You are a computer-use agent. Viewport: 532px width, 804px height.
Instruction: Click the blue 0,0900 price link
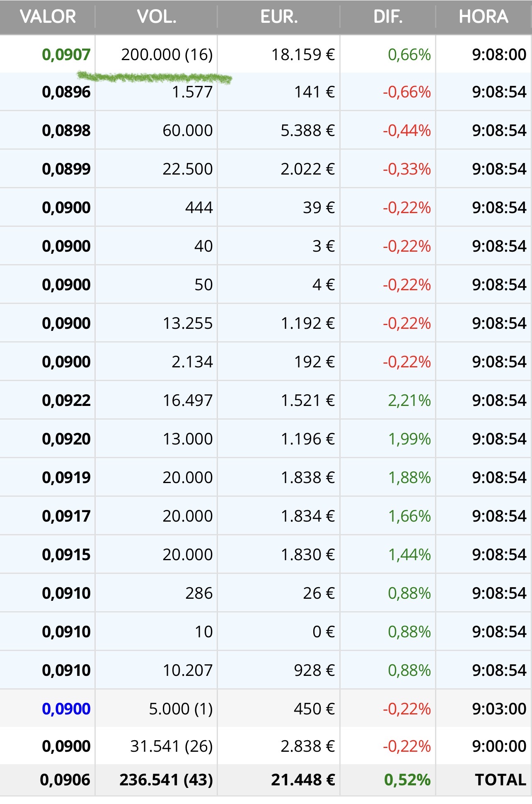(66, 709)
